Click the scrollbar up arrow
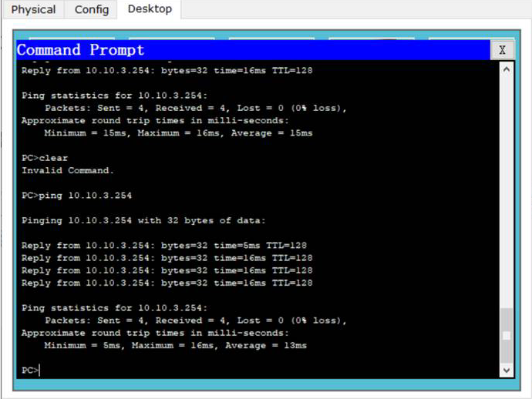Screen dimensions: 532x399 (x=507, y=69)
